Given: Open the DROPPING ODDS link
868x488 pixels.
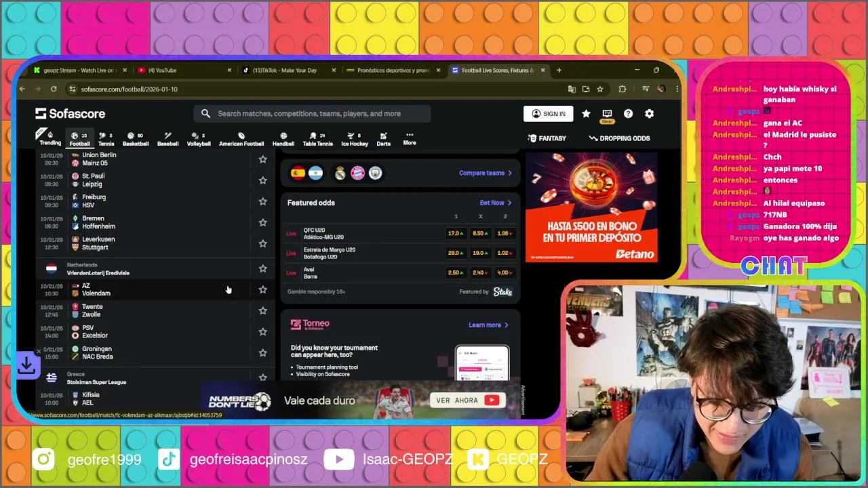Looking at the screenshot, I should (x=619, y=138).
